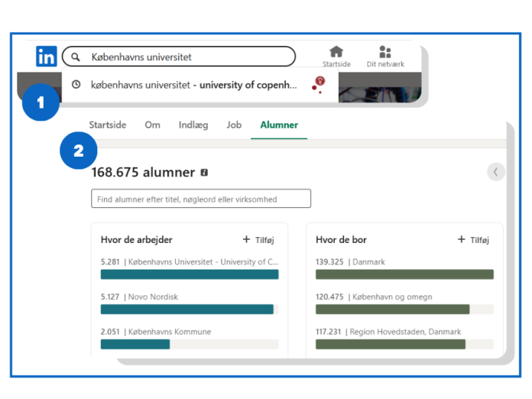Open the LinkedIn logo home link

pyautogui.click(x=47, y=57)
